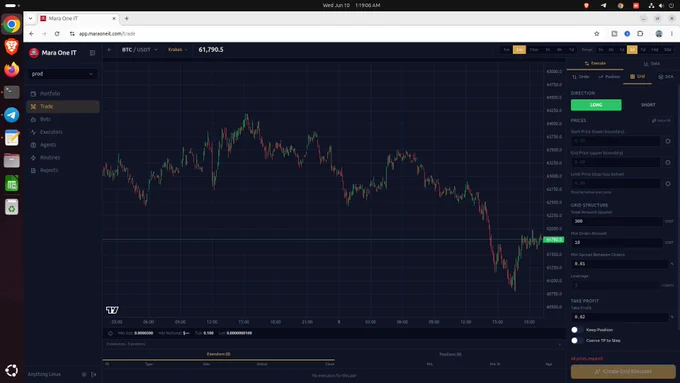This screenshot has height=383, width=680.
Task: Click the Start Price input field
Action: (615, 141)
